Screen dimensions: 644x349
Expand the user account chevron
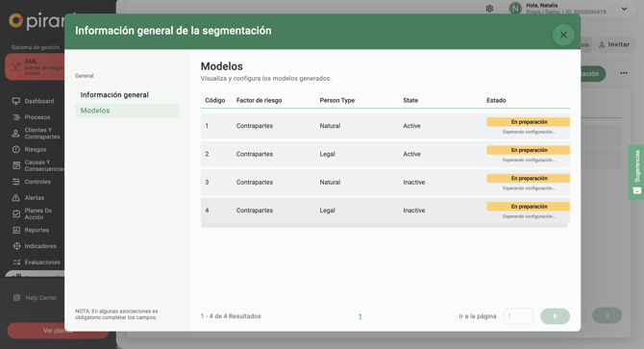click(x=624, y=9)
